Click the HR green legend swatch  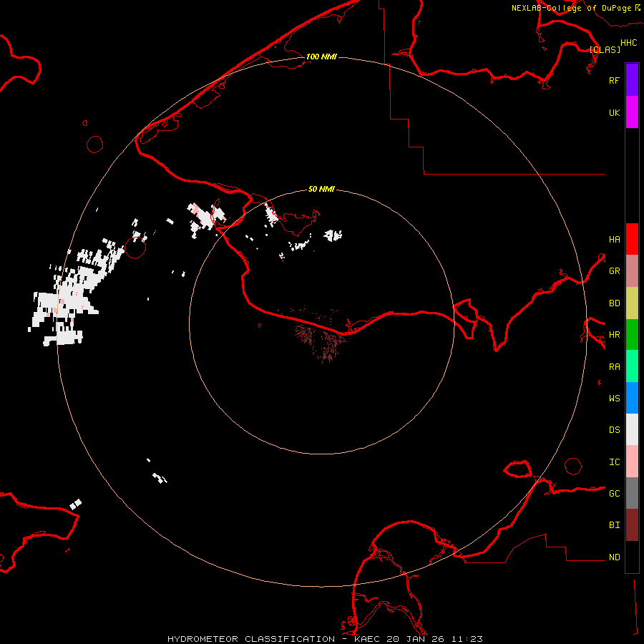[632, 335]
